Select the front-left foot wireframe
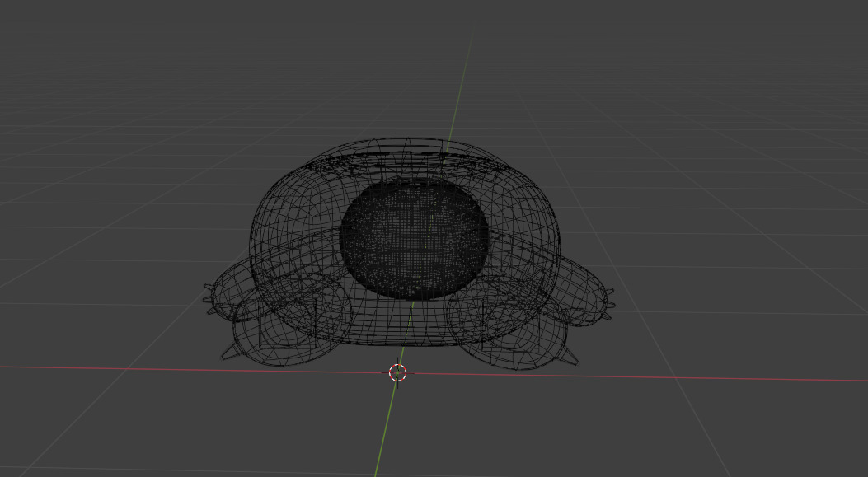868x477 pixels. [292, 320]
